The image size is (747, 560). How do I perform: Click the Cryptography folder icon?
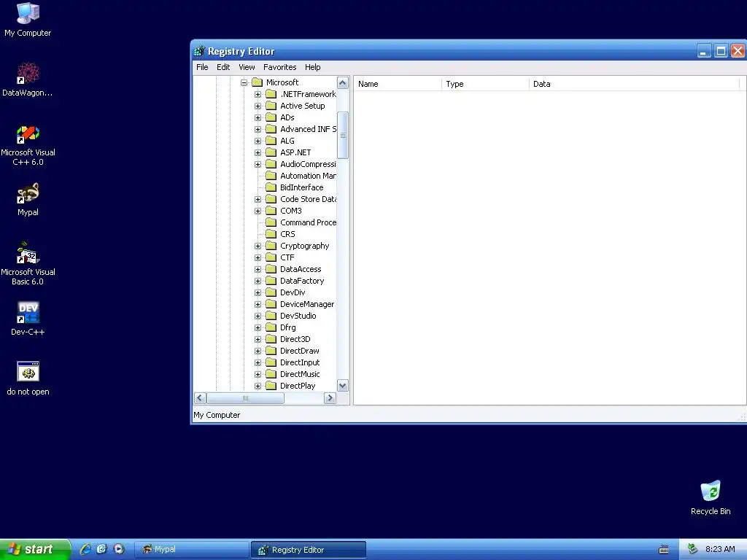click(271, 246)
